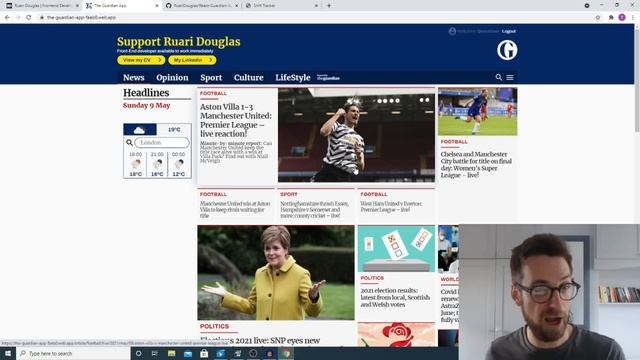
Task: Reload the page with refresh icon
Action: [x=29, y=18]
